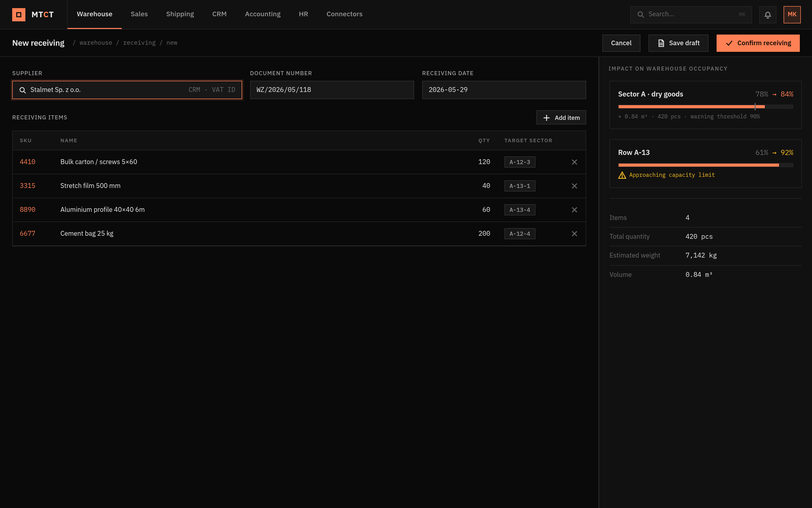Click Sector A occupancy progress bar
Viewport: 812px width, 508px height.
coord(706,106)
